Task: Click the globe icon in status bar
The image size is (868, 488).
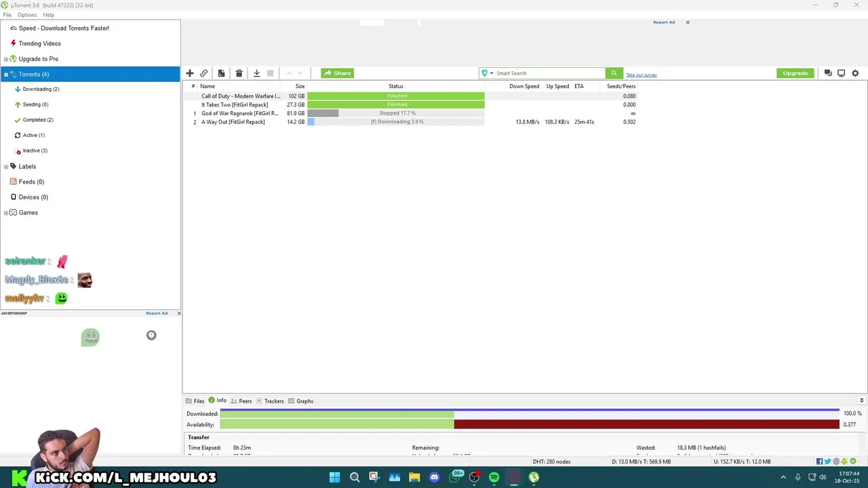Action: click(836, 462)
